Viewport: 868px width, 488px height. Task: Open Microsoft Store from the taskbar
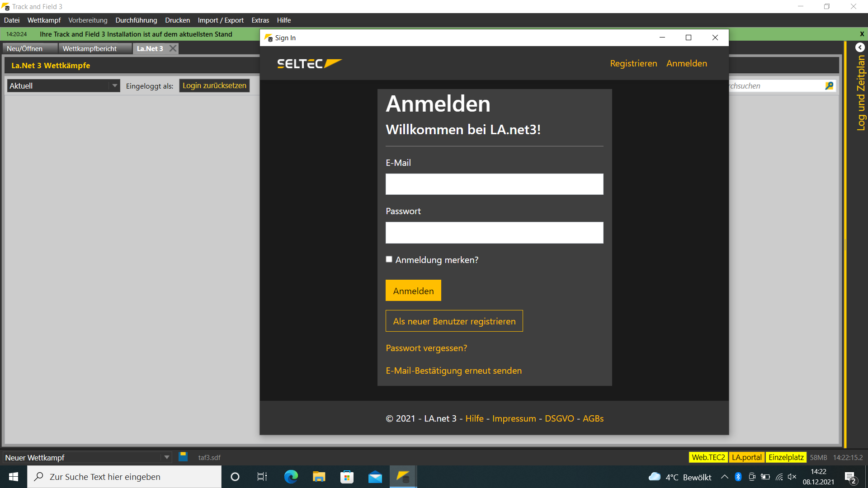[x=347, y=477]
